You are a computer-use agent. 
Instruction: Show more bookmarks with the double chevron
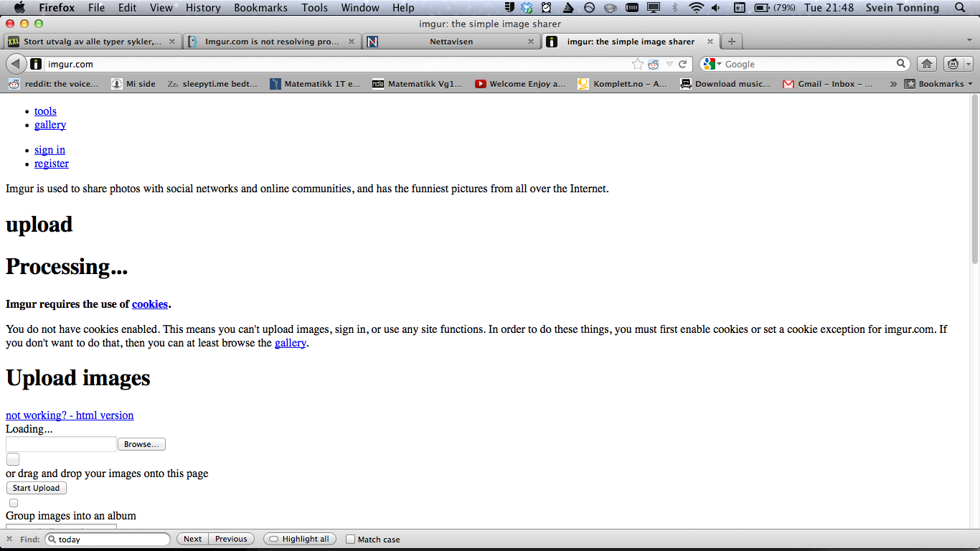click(893, 84)
